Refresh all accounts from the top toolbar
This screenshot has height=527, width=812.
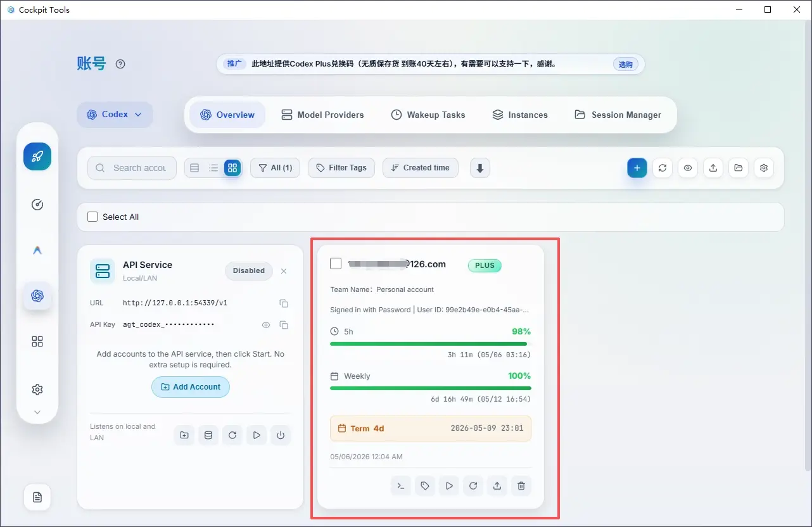coord(663,168)
